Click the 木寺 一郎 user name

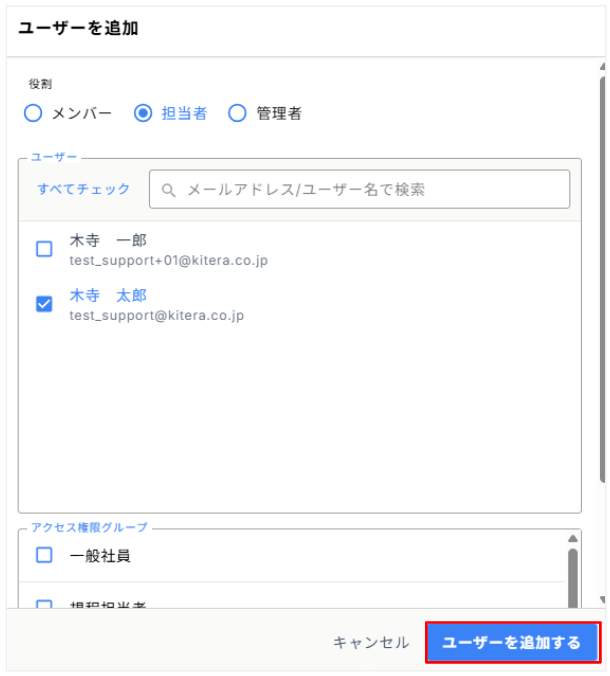108,241
